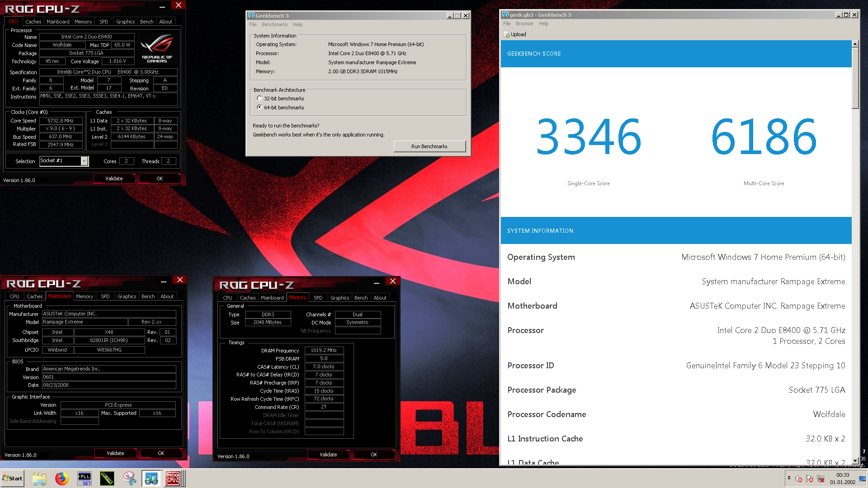Screen dimensions: 868x488
Task: Click the Start button
Action: coord(13,479)
